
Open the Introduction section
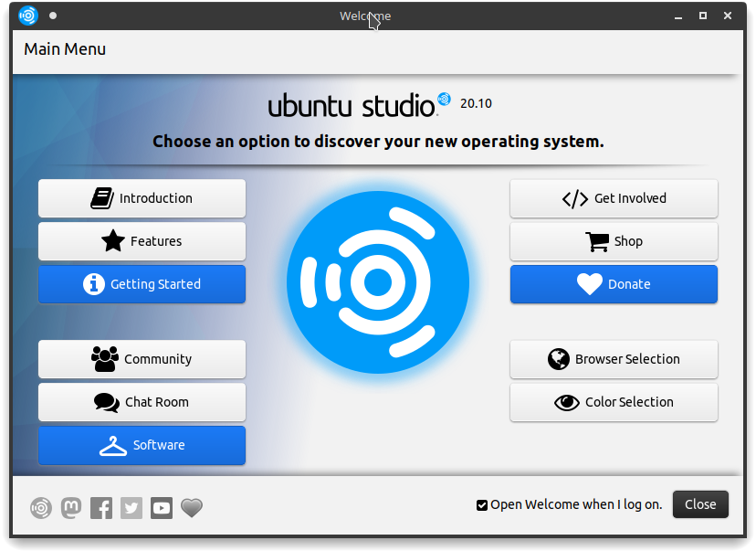[x=142, y=198]
